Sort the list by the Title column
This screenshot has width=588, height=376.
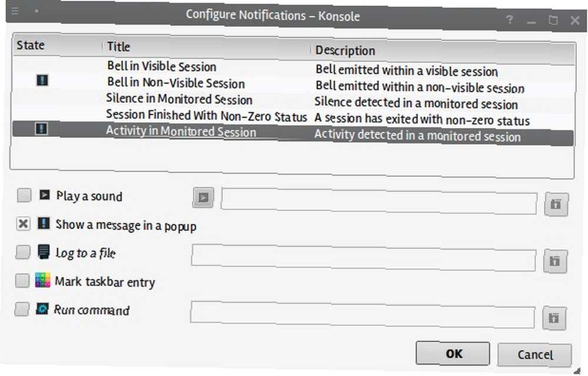point(206,47)
